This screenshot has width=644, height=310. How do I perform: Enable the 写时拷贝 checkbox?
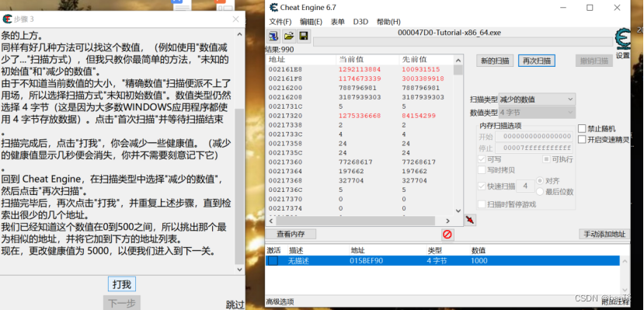482,170
